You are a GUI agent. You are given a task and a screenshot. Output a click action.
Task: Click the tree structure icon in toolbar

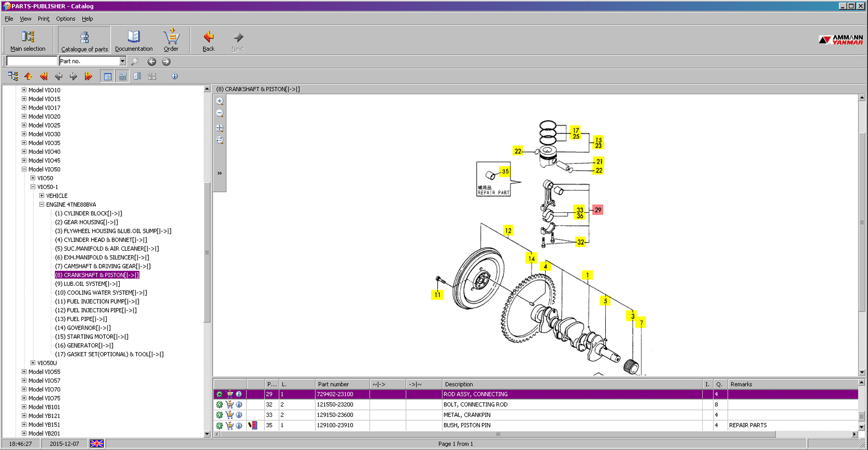pyautogui.click(x=13, y=76)
